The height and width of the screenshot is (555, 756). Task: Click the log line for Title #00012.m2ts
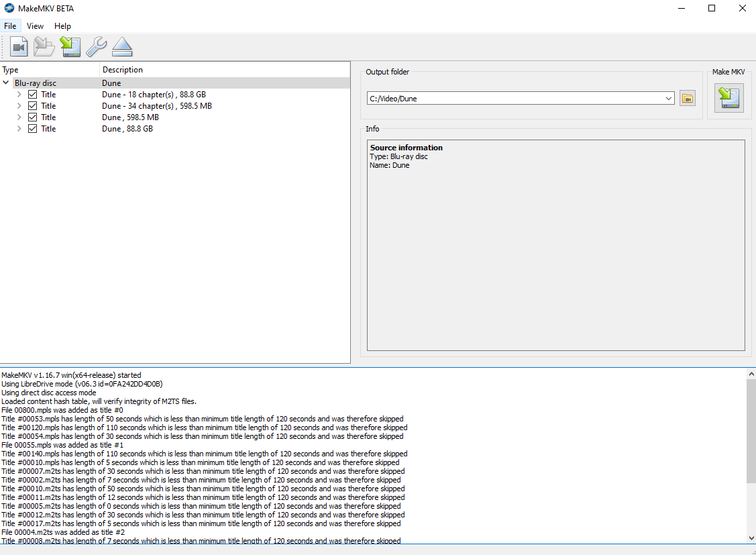pyautogui.click(x=203, y=515)
